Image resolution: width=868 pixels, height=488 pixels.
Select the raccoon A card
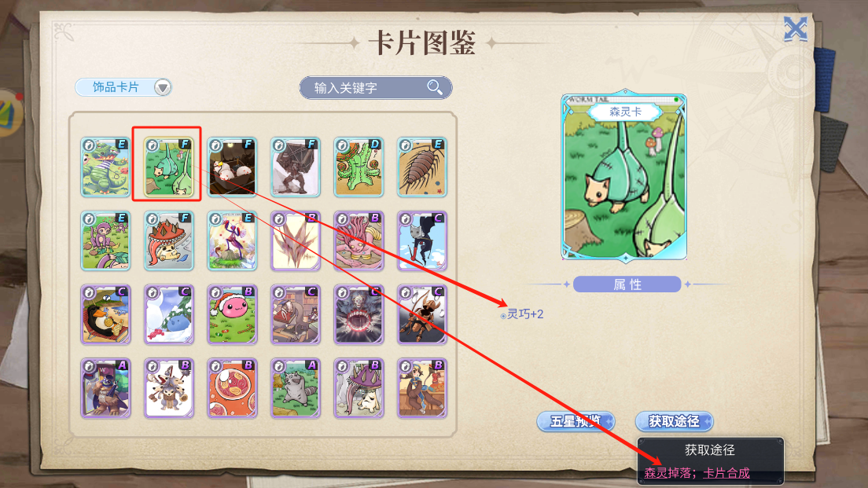click(296, 388)
